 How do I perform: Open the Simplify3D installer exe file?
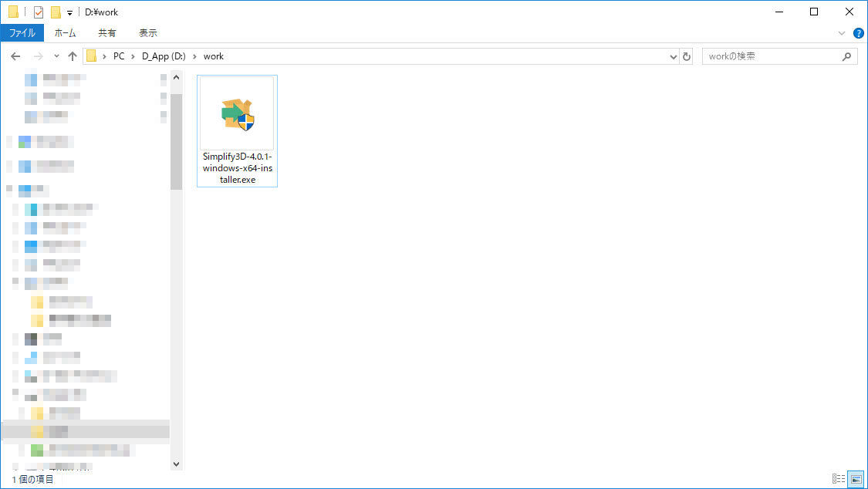pos(237,130)
